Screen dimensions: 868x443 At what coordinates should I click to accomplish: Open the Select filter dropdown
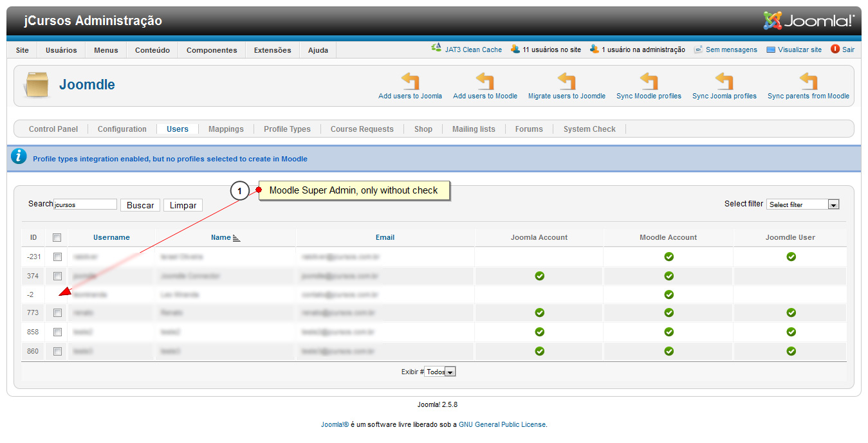[x=802, y=204]
